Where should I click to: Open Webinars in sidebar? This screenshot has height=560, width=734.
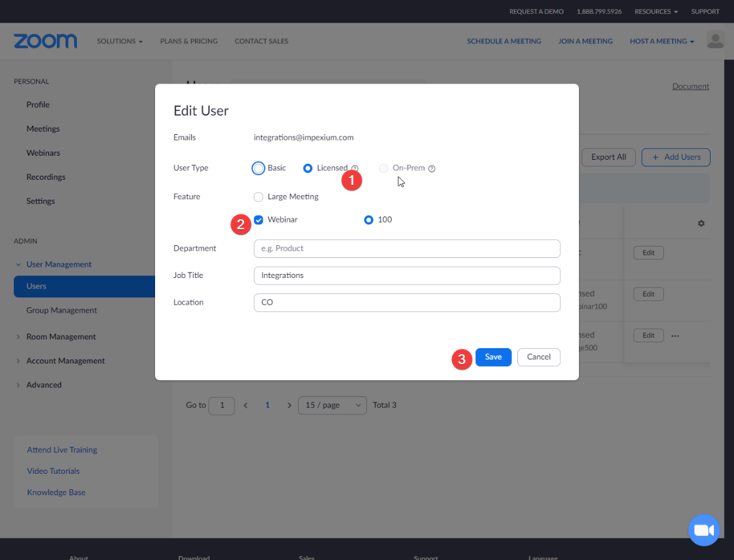(x=43, y=153)
